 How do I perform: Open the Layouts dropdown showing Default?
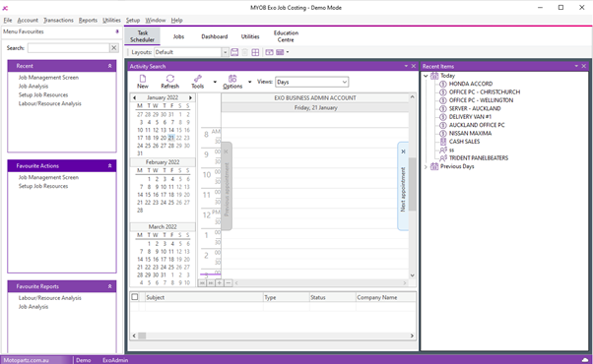pos(191,52)
